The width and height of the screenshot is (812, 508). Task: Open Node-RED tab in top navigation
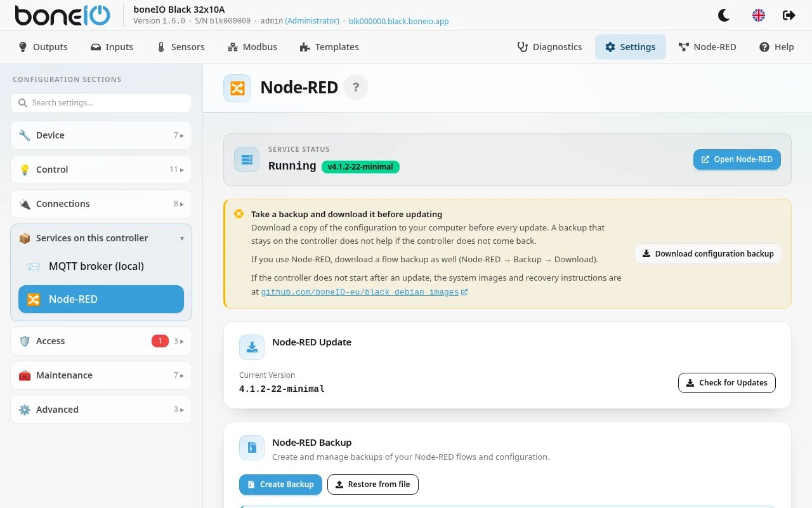pyautogui.click(x=707, y=47)
